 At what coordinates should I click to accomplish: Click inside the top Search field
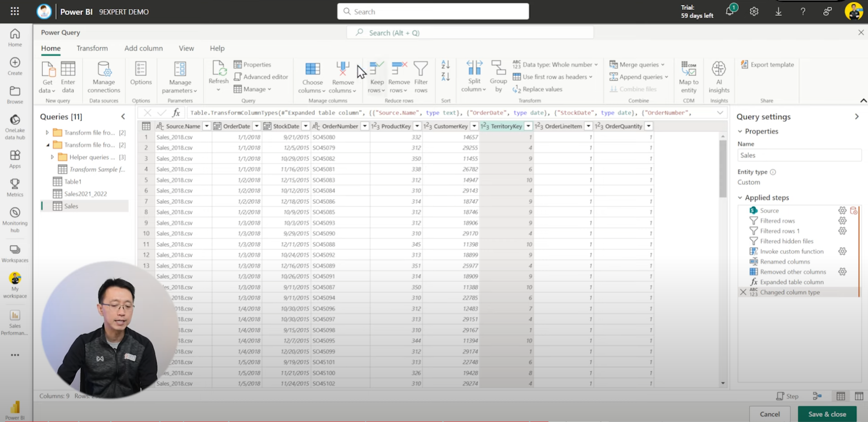tap(431, 11)
